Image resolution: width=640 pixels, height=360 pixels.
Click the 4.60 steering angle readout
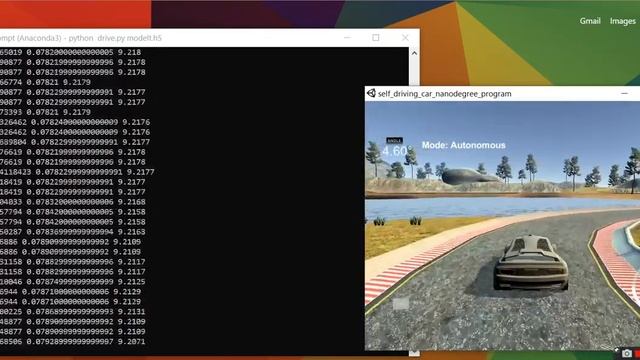[x=396, y=151]
